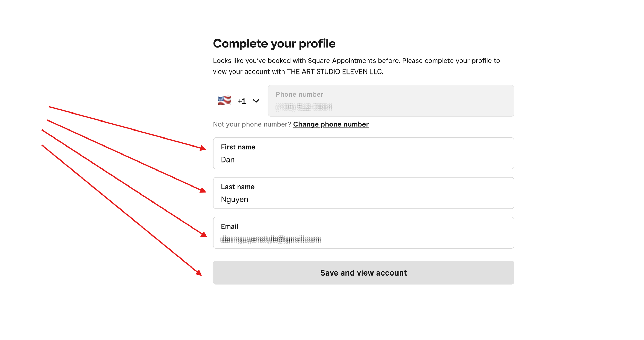Click the US flag icon
This screenshot has width=644, height=340.
(224, 101)
